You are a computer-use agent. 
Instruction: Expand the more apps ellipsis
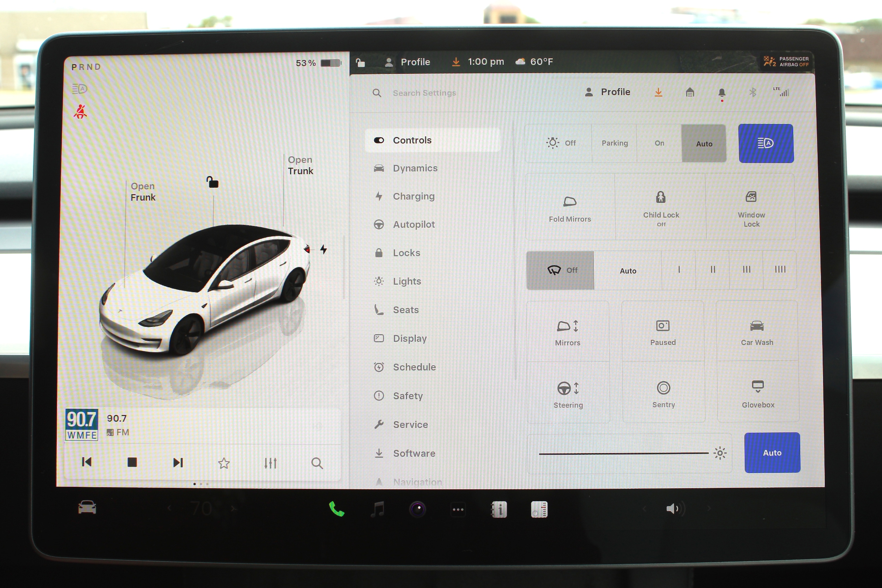point(458,509)
